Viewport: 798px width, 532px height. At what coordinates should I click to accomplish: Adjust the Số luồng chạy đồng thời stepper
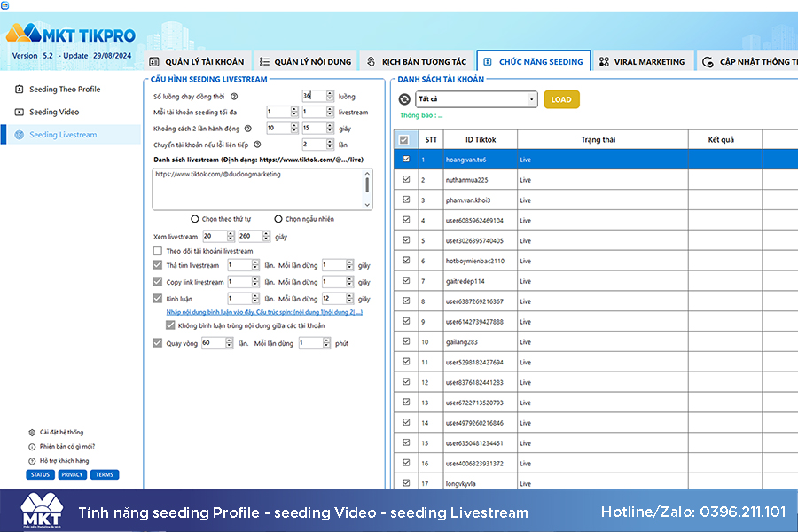330,96
